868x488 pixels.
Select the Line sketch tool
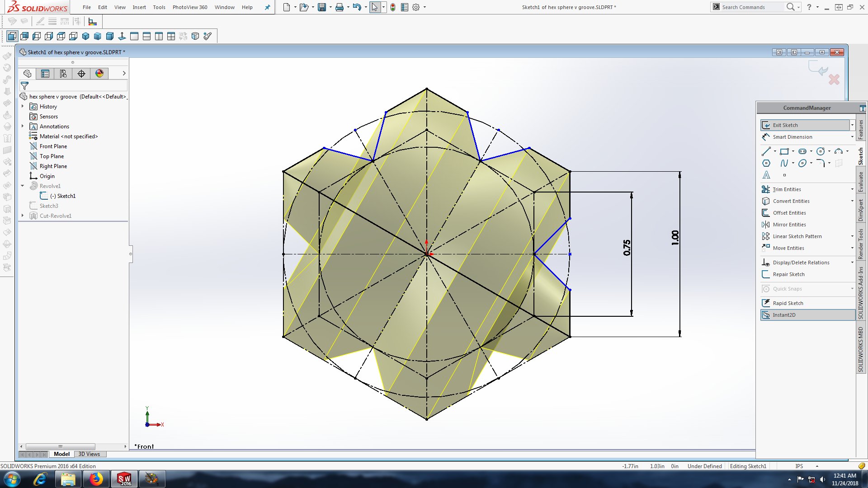tap(766, 151)
